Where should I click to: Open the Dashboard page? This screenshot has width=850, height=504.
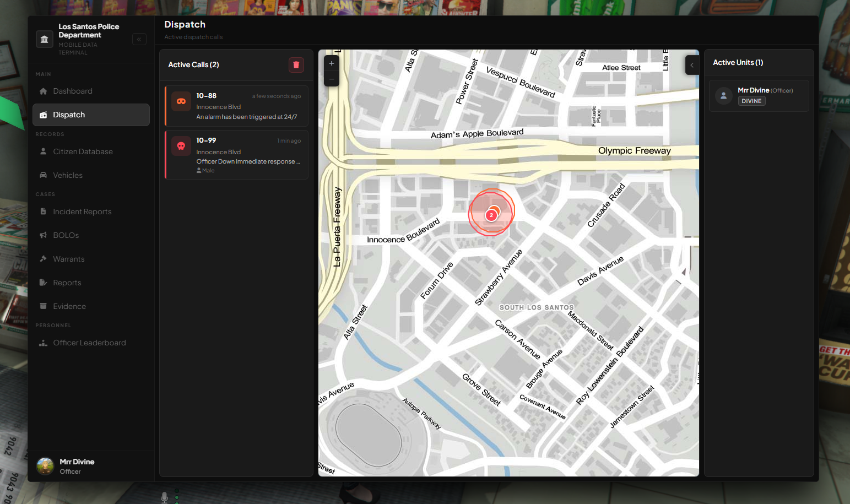[x=91, y=91]
